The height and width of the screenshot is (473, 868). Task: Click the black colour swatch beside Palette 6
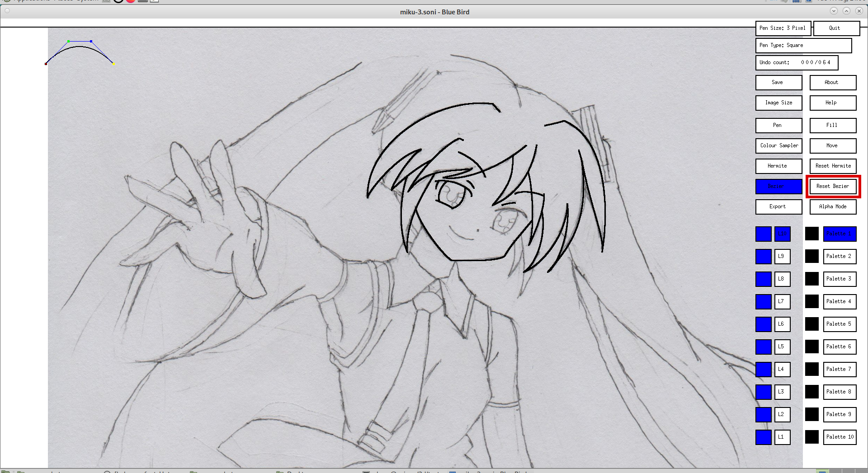812,347
